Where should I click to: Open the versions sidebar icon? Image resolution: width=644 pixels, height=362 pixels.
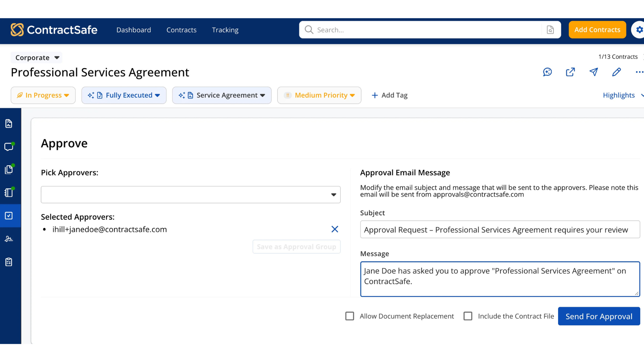coord(9,192)
